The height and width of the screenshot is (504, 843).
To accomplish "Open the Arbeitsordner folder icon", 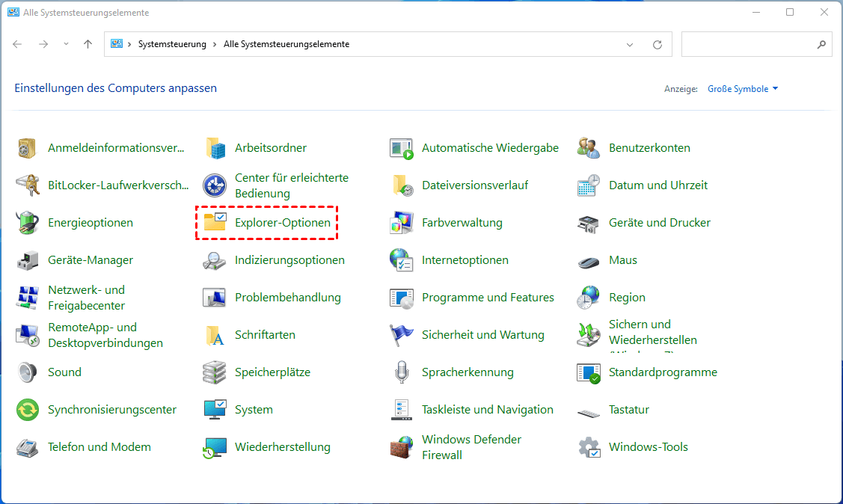I will click(215, 148).
